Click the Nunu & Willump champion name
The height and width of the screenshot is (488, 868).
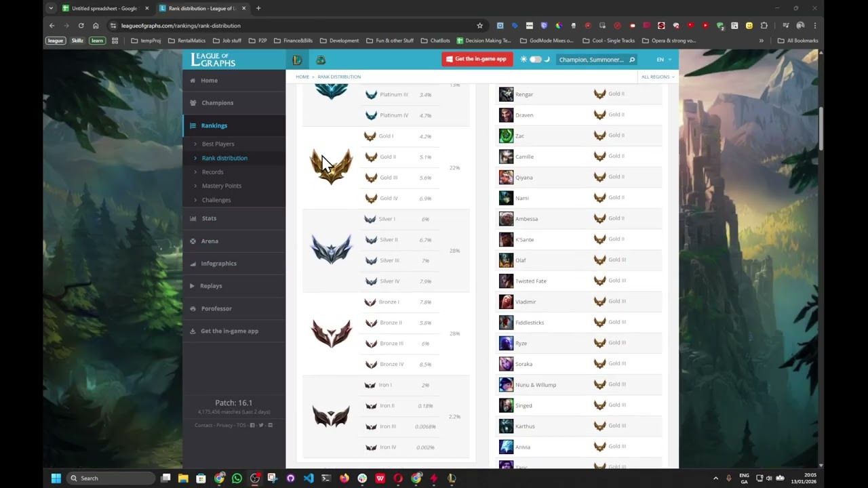tap(536, 384)
